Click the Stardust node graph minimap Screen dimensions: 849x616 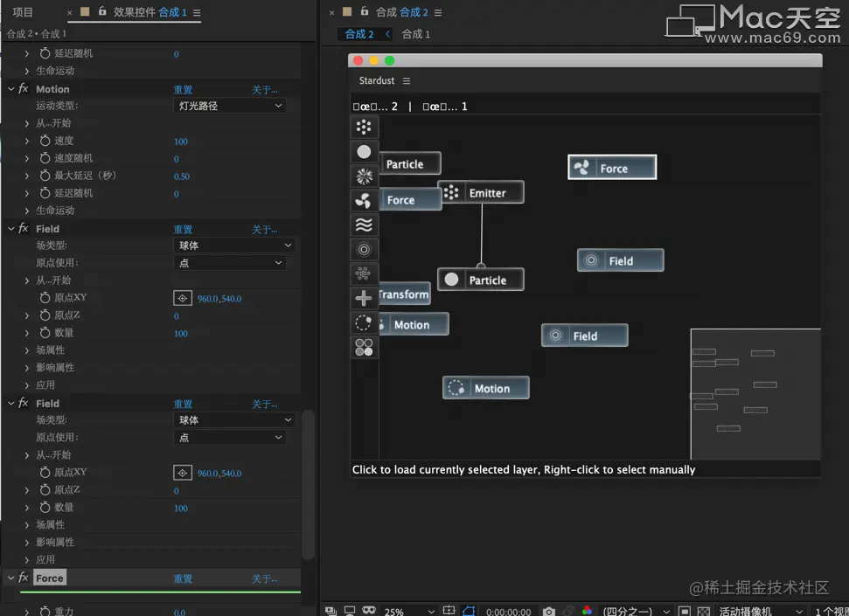point(755,394)
